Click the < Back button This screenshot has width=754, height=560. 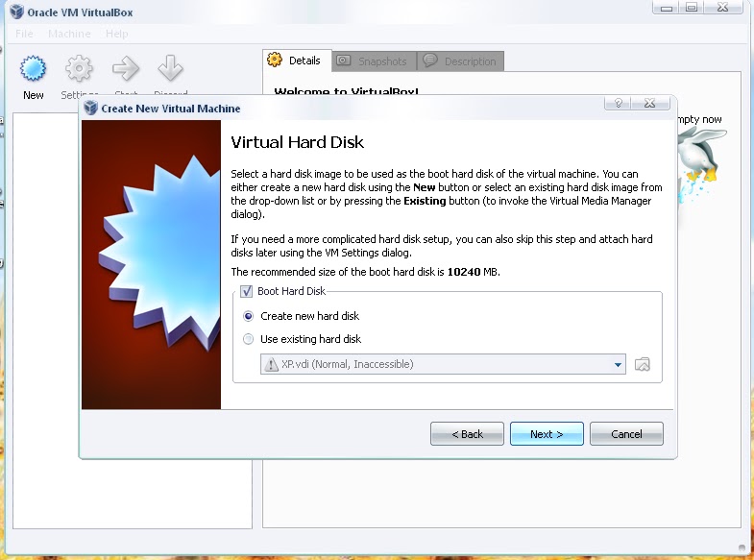click(467, 434)
